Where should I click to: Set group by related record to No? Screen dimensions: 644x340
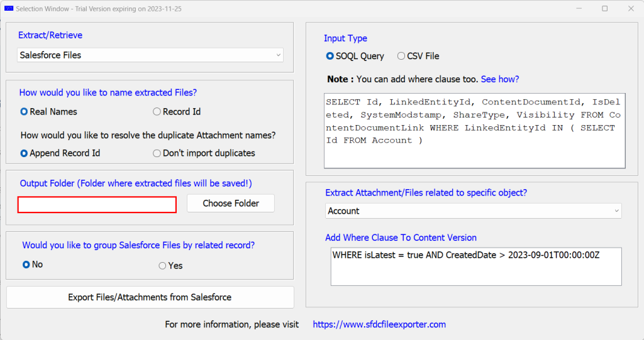tap(26, 265)
